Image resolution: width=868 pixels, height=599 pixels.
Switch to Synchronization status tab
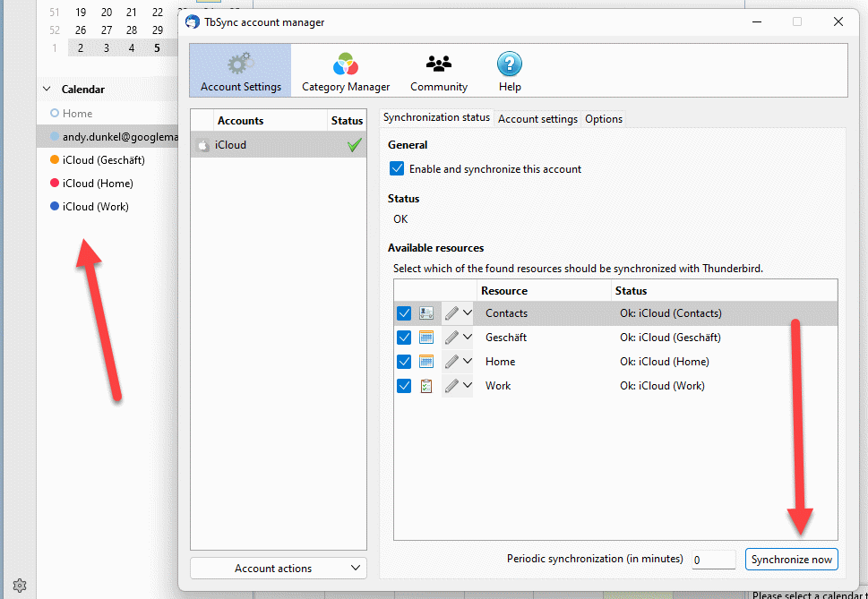[436, 118]
